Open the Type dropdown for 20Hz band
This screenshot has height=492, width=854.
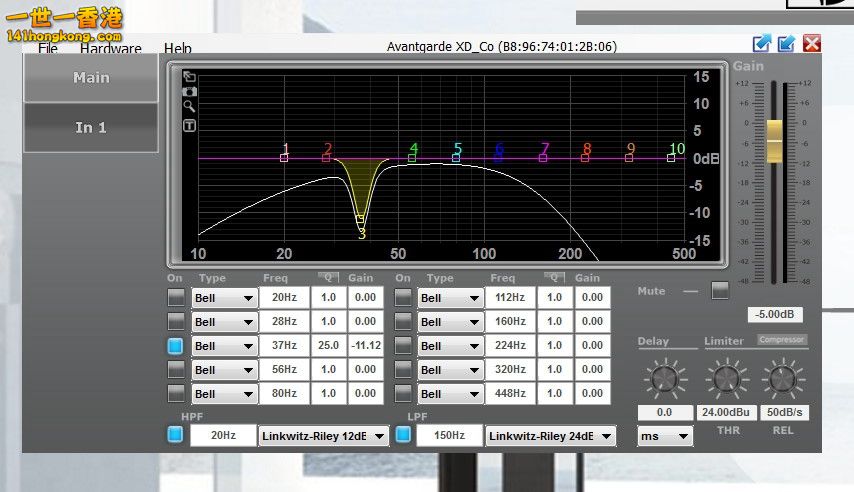pos(224,297)
